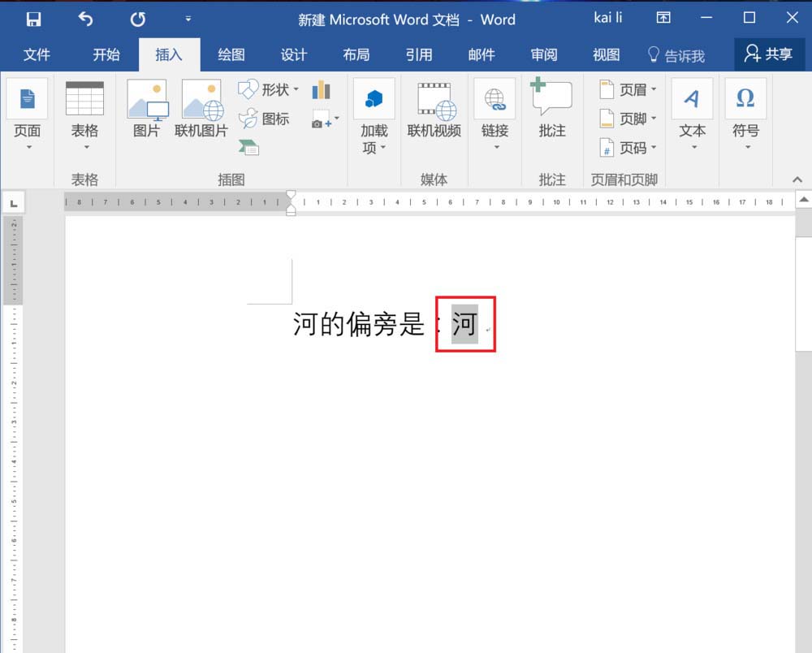Image resolution: width=812 pixels, height=653 pixels.
Task: Open the 加载项 (Add-ins) menu
Action: [374, 118]
